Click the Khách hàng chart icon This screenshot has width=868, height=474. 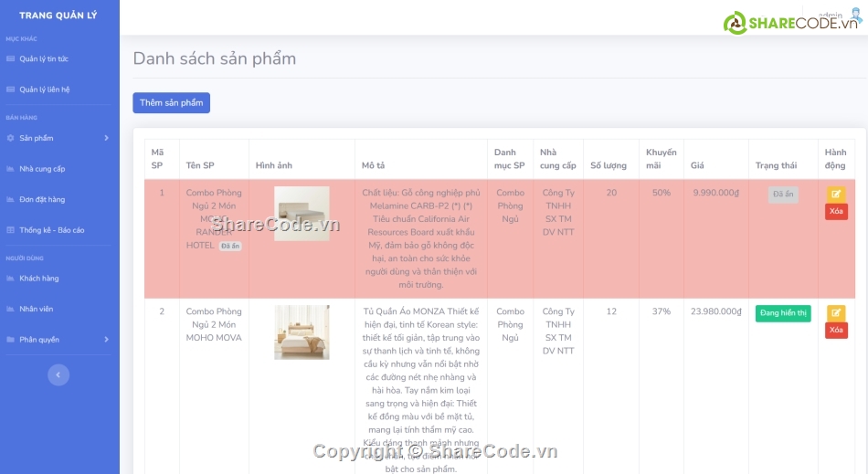(x=10, y=279)
